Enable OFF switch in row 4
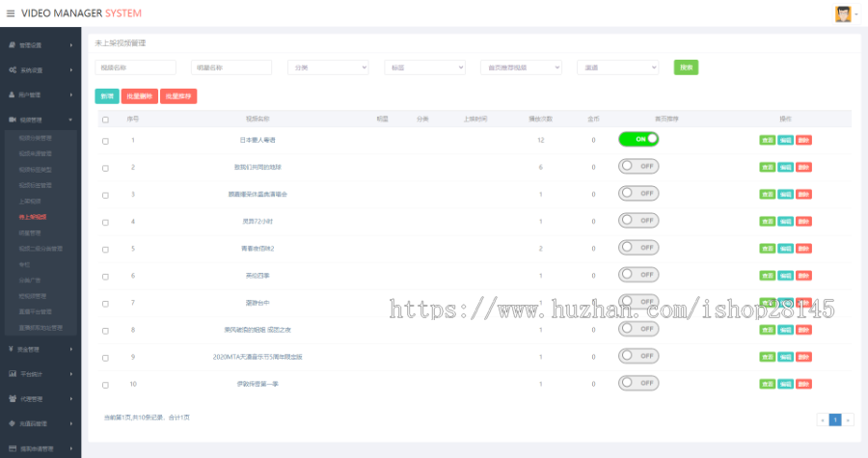Screen dimensions: 868x458 coord(638,220)
